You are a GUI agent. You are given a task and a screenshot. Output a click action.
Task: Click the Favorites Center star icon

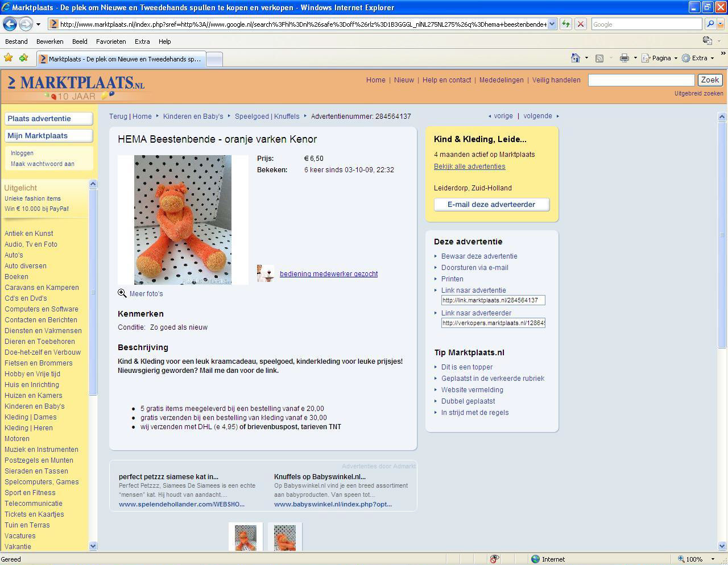8,58
